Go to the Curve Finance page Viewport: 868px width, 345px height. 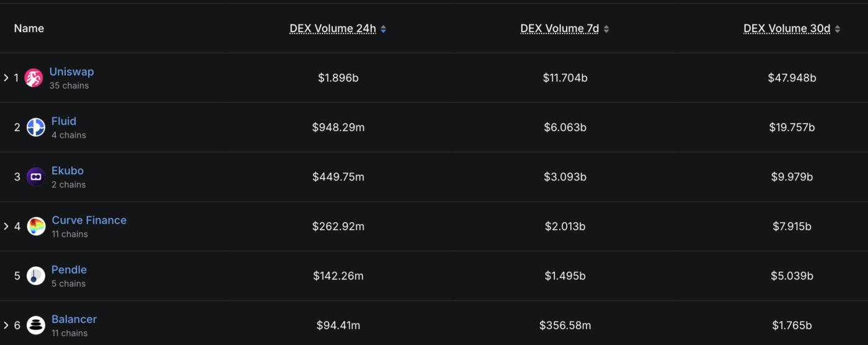coord(89,220)
